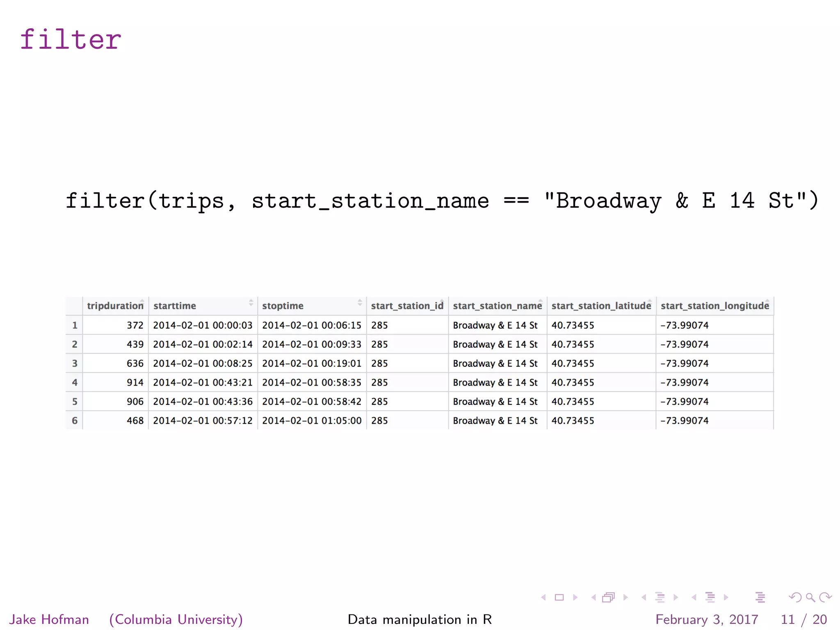Click the purple filter slide title
Screen dimensions: 840x630
point(71,39)
